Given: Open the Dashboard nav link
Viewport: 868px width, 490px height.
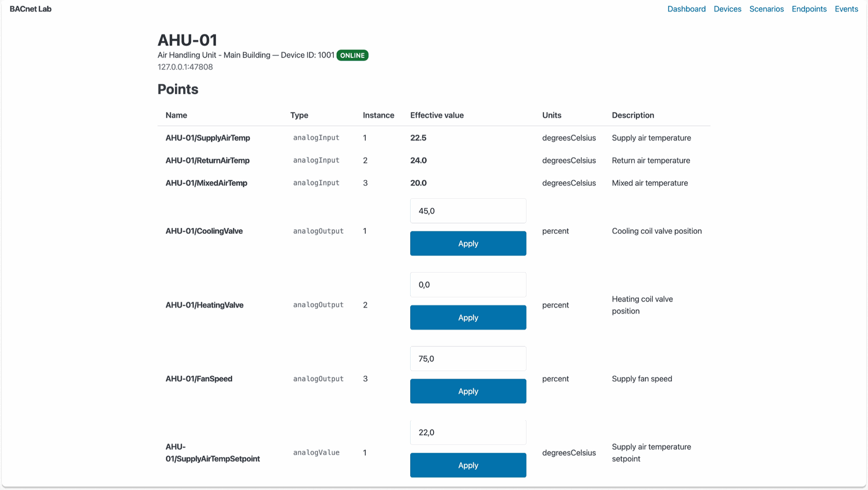Looking at the screenshot, I should coord(686,9).
